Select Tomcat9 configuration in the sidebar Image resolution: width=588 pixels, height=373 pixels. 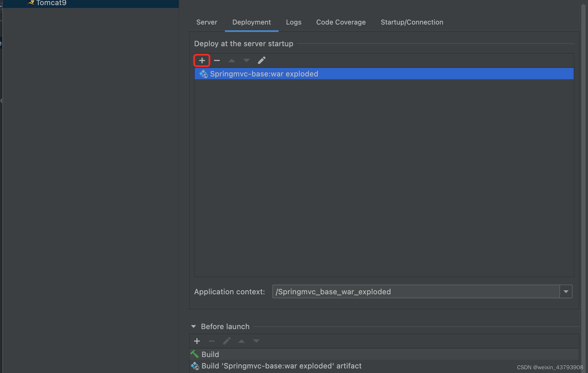(x=51, y=3)
